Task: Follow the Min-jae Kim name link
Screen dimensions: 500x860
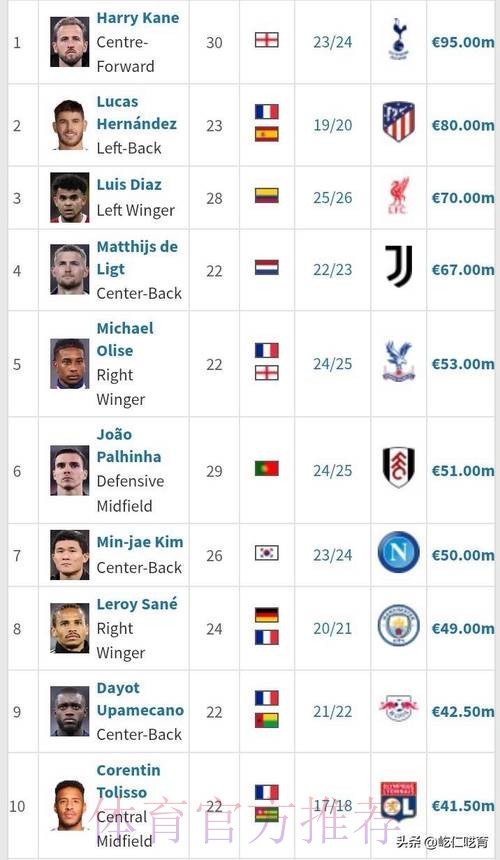Action: [x=140, y=542]
